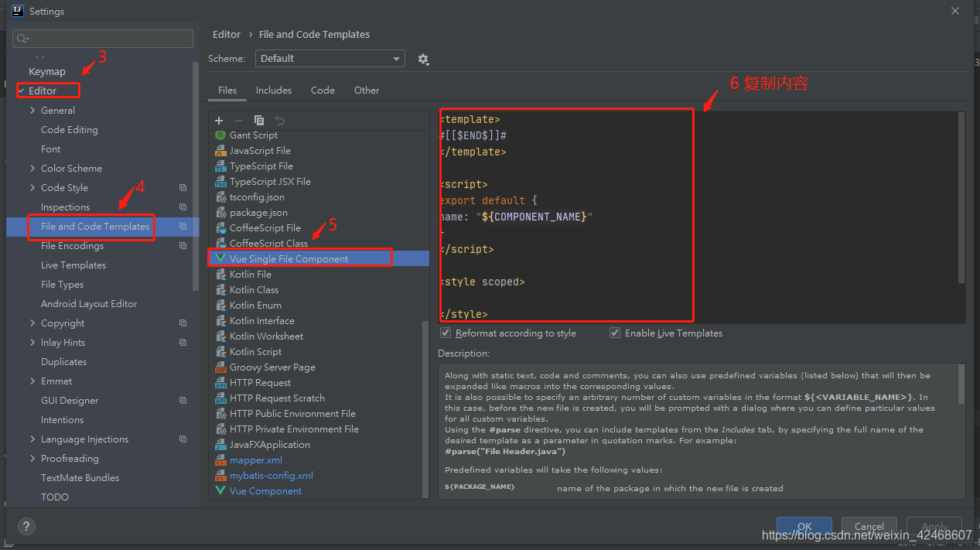Create a new template with the plus icon
The height and width of the screenshot is (550, 980).
coord(219,121)
